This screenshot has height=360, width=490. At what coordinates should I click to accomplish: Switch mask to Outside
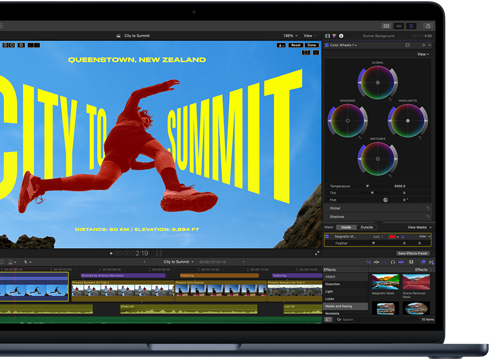367,227
